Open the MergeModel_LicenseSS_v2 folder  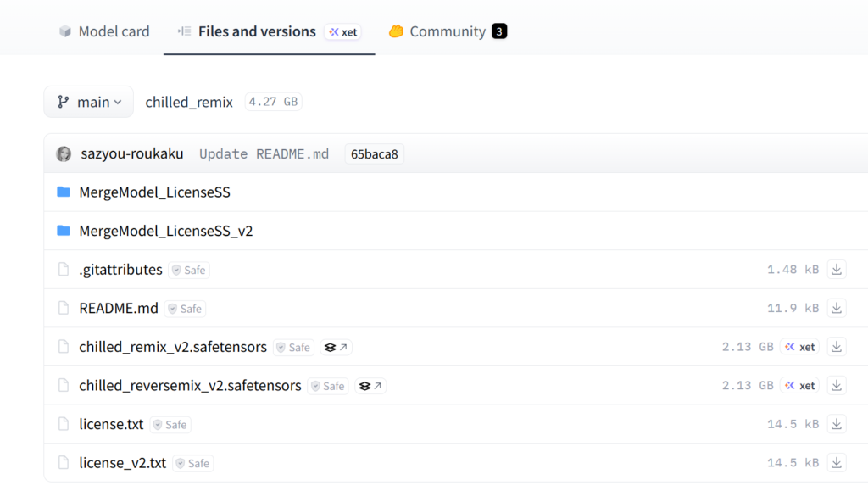click(166, 231)
